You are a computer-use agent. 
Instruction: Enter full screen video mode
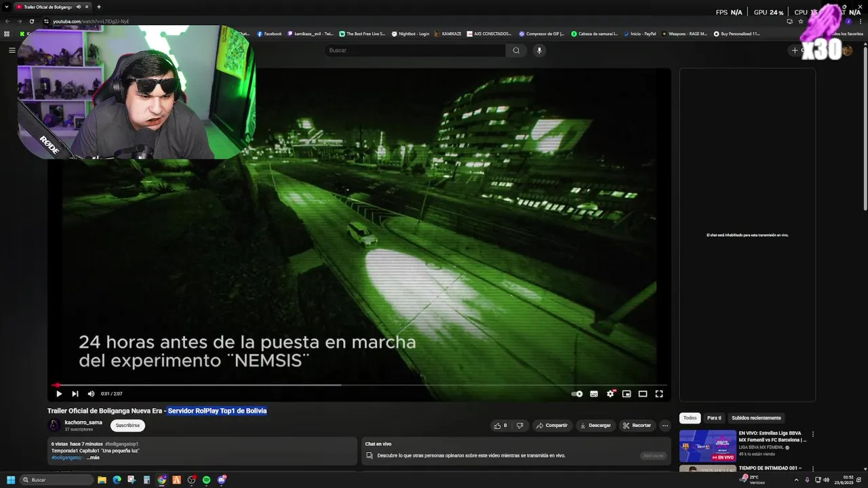tap(659, 394)
